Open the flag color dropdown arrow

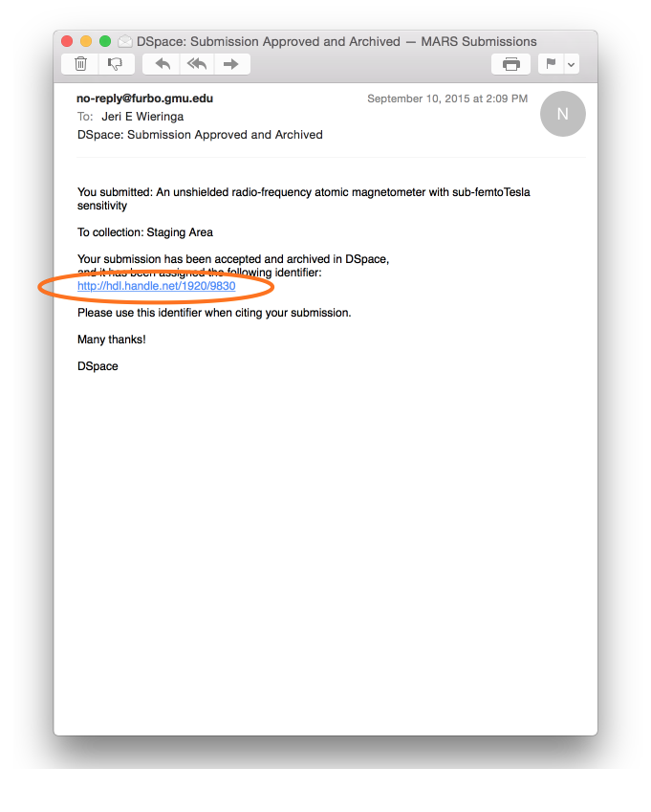coord(572,64)
